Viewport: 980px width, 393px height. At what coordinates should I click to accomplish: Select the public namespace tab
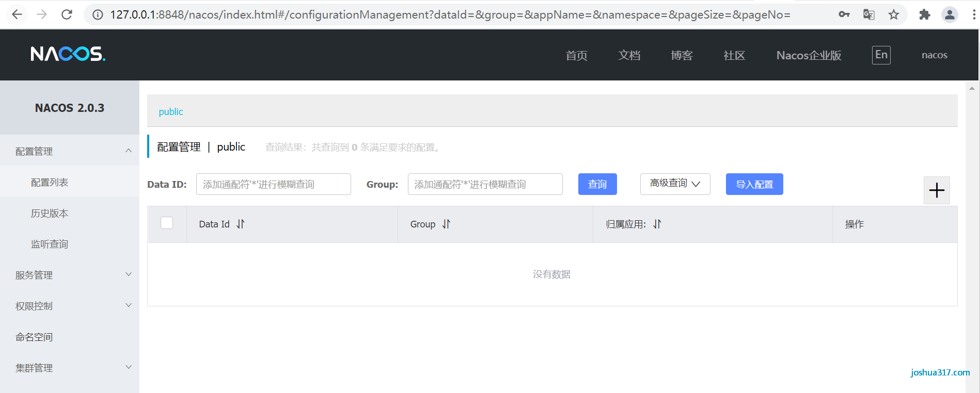pos(171,111)
